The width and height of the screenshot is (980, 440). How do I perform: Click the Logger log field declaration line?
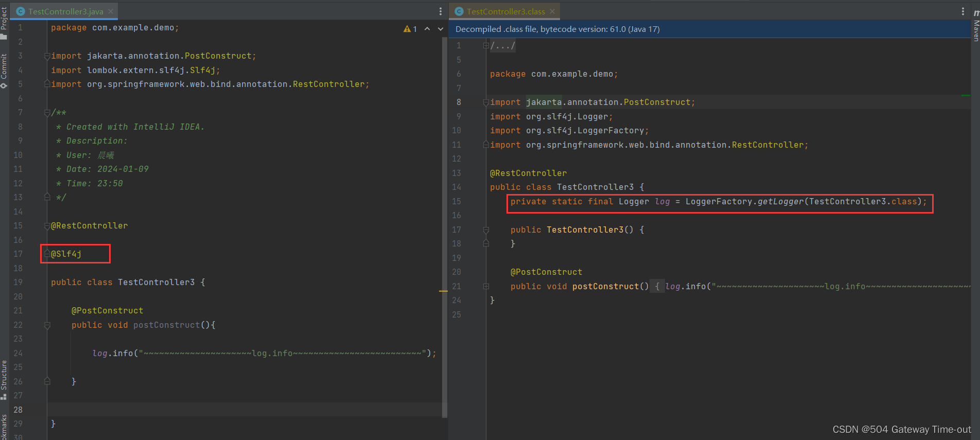click(x=719, y=201)
